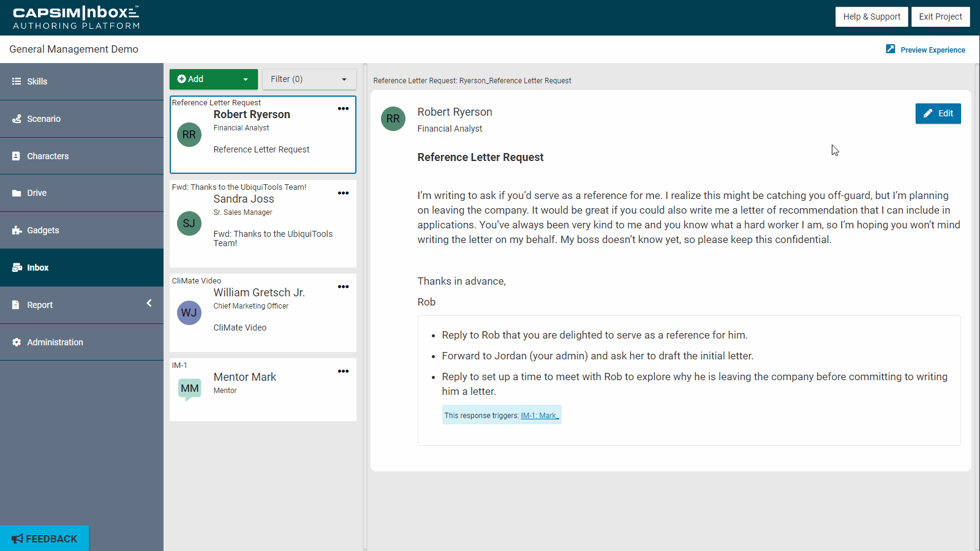Open the options menu on Robert Ryerson's message
980x551 pixels.
click(344, 108)
